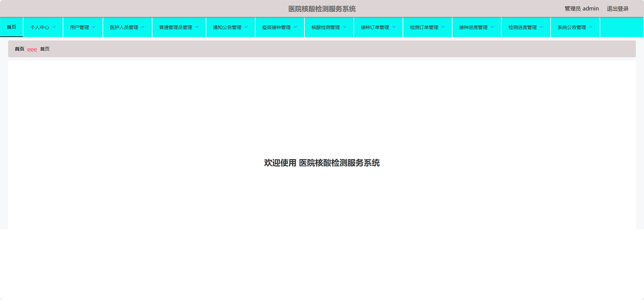The height and width of the screenshot is (300, 644).
Task: Open the 首页 menu tab
Action: (11, 27)
